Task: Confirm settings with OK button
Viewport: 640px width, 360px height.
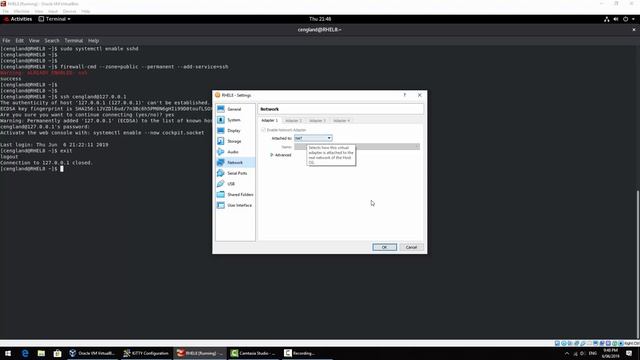Action: tap(384, 247)
